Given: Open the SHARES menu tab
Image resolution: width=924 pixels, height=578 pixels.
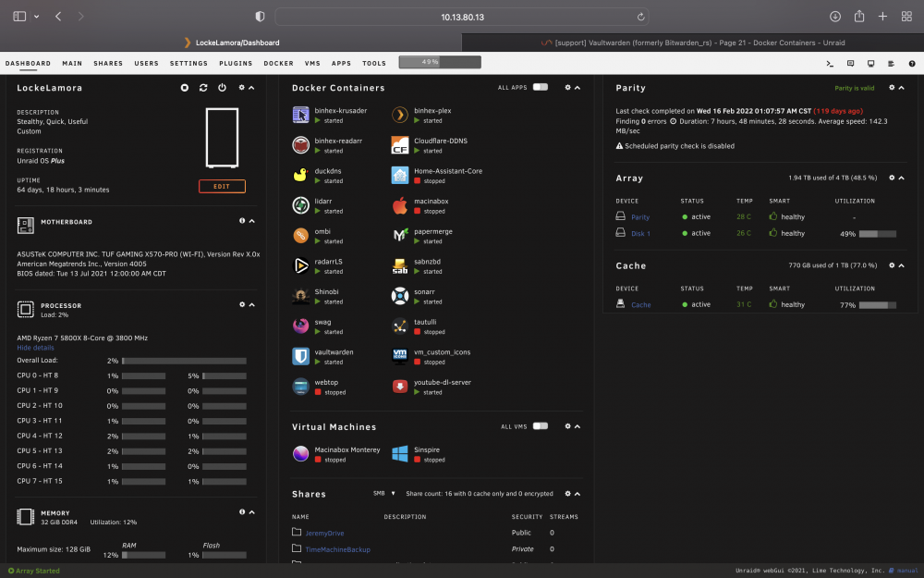Looking at the screenshot, I should click(x=108, y=63).
